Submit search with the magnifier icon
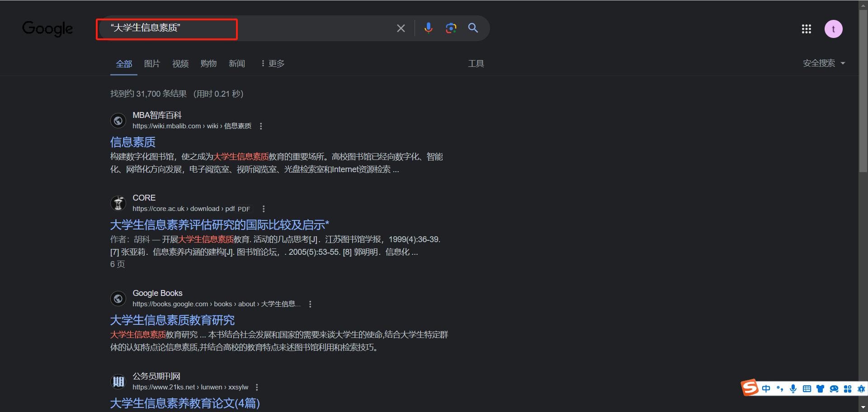The width and height of the screenshot is (868, 412). (473, 28)
